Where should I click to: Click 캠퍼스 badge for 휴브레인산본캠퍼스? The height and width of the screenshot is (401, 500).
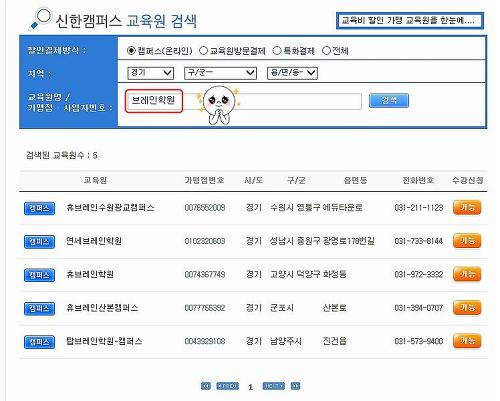(39, 308)
